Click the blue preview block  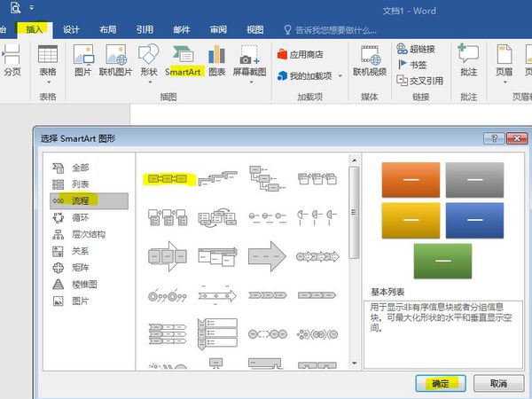pos(474,221)
